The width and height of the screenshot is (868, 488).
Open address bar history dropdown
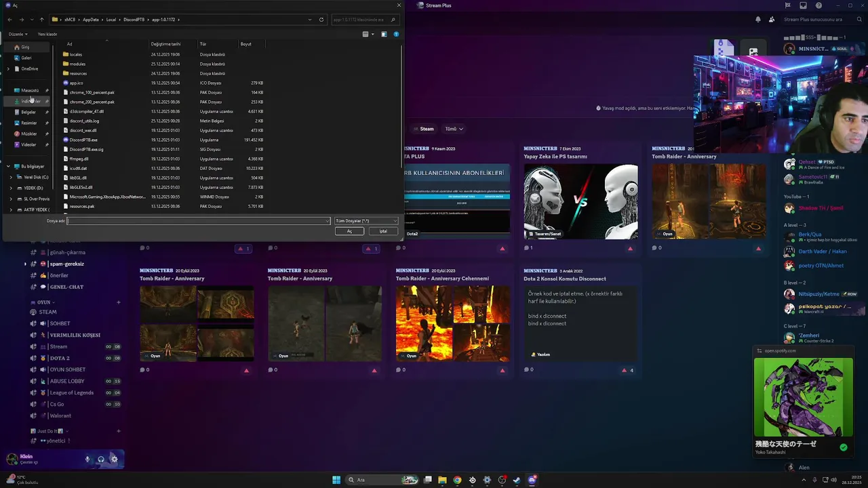[x=311, y=20]
